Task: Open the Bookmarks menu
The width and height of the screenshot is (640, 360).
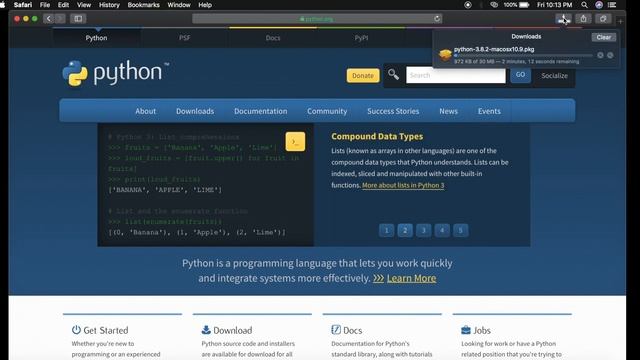Action: [144, 5]
